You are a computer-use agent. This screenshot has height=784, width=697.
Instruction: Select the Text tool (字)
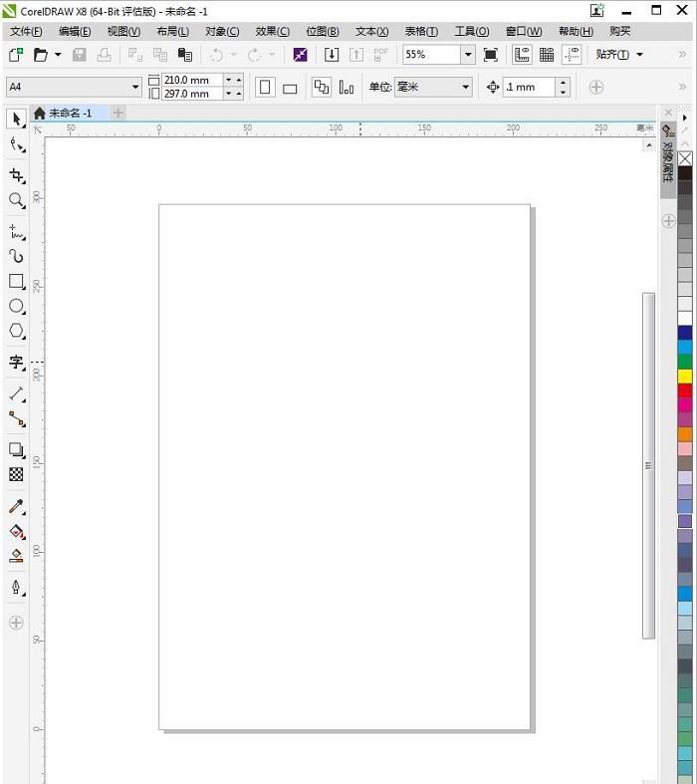(17, 362)
